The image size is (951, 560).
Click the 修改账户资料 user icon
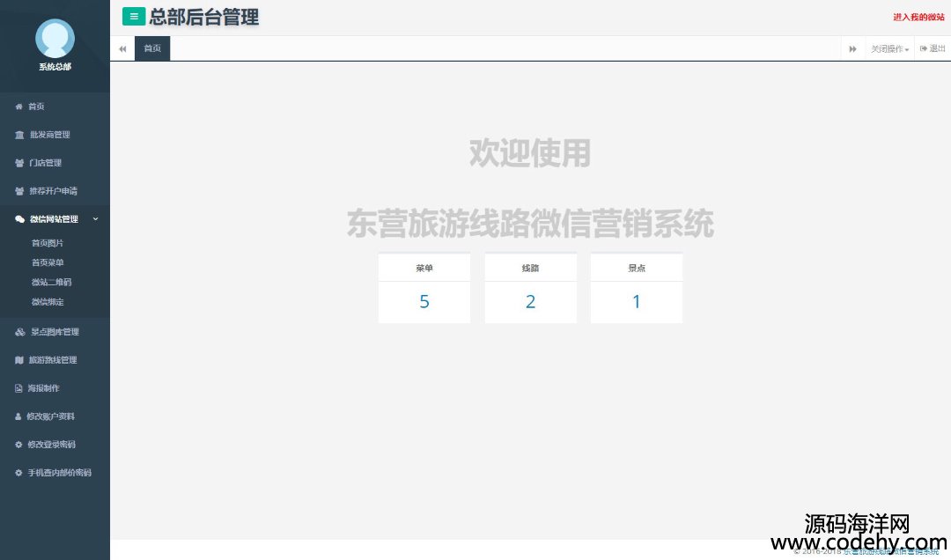pos(18,416)
